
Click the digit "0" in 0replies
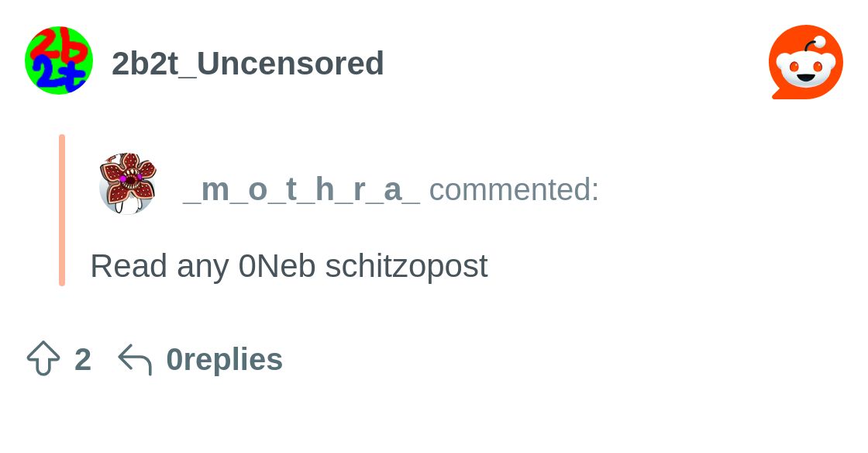point(174,360)
